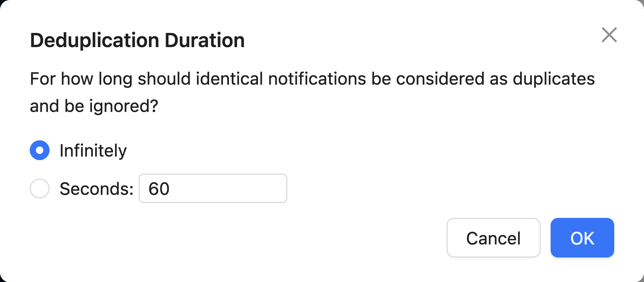Viewport: 644px width, 282px height.
Task: Close the Deduplication Duration dialog via X
Action: click(609, 35)
